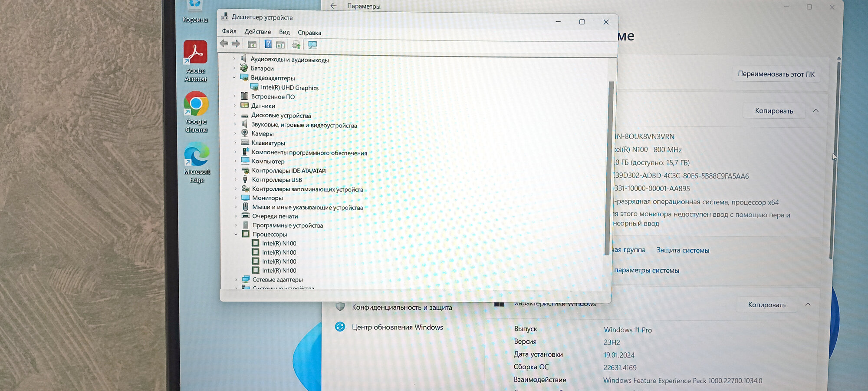Open Adobe Acrobat desktop shortcut
The height and width of the screenshot is (391, 868).
click(x=195, y=61)
